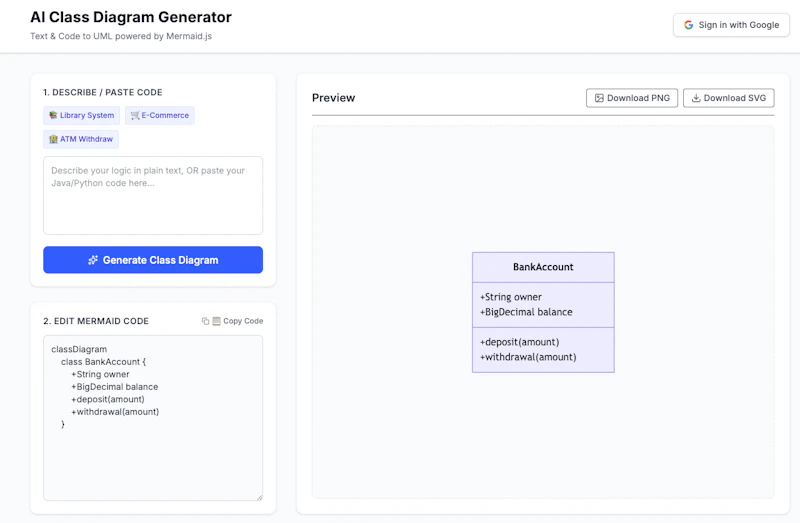Click the Google logo icon in sign-in button
The width and height of the screenshot is (800, 523).
688,24
